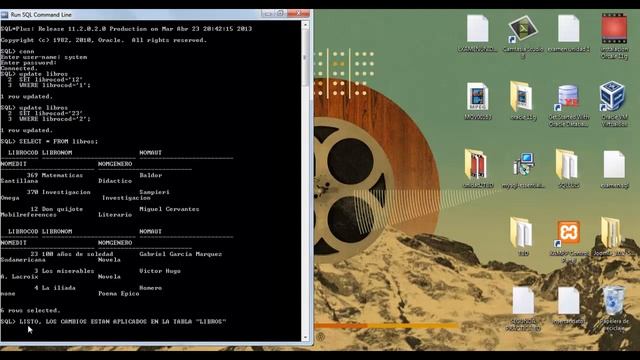
Task: Click the 'La iliada' book title
Action: 58,288
